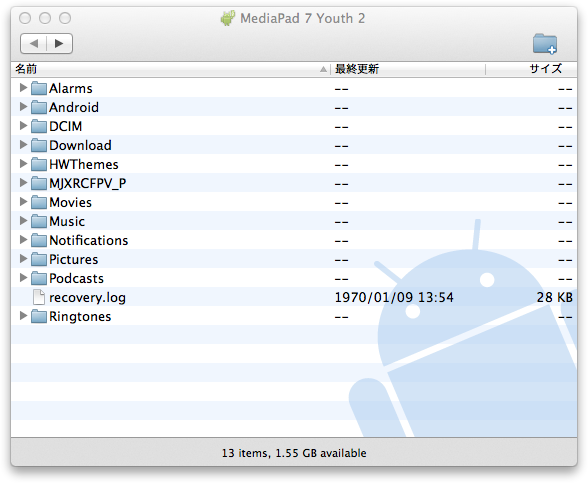Image resolution: width=588 pixels, height=483 pixels.
Task: Click the DCIM folder icon
Action: point(39,126)
